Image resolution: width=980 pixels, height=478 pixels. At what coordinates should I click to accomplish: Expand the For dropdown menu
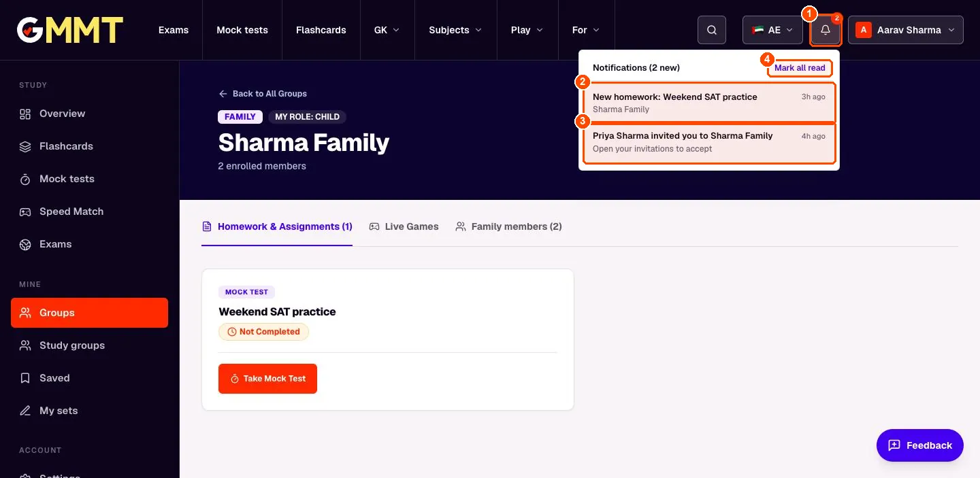tap(586, 30)
